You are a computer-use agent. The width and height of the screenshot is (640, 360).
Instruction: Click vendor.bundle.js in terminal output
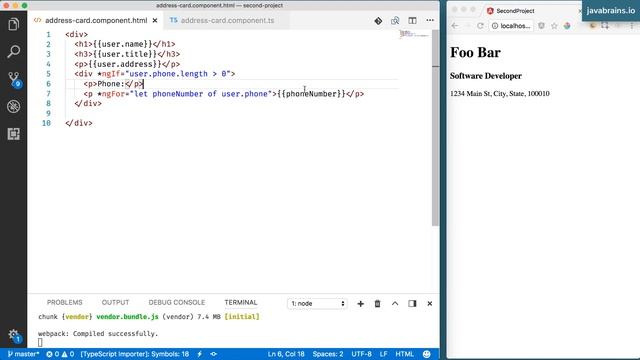127,317
